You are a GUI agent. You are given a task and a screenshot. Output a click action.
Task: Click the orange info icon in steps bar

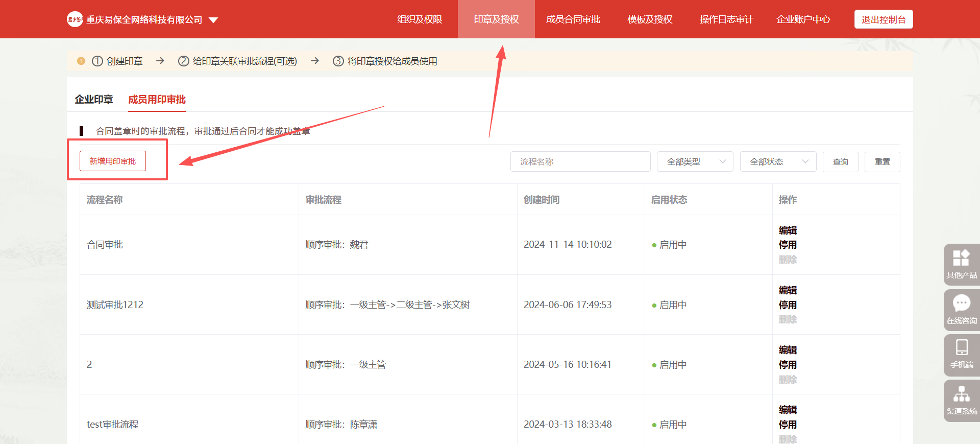tap(81, 61)
